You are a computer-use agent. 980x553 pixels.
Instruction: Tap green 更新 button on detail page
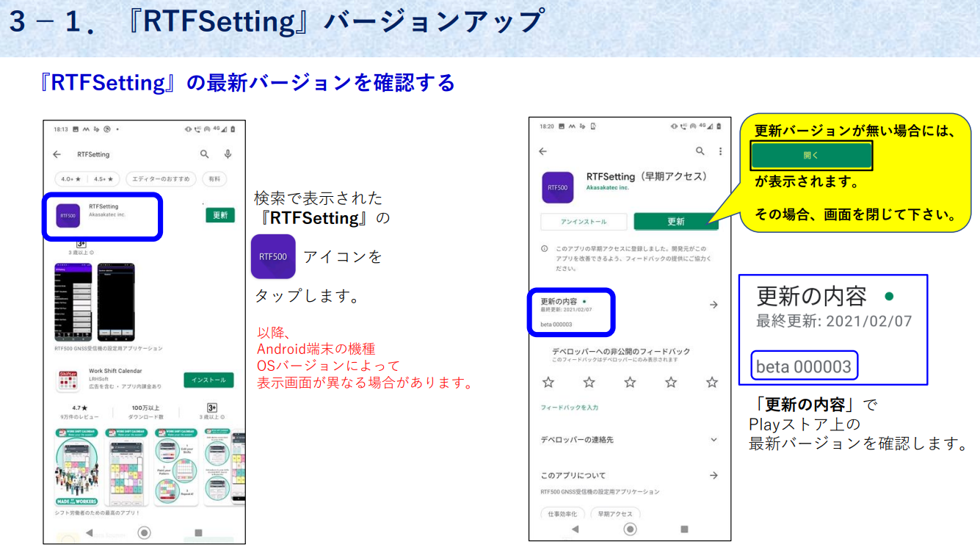pos(675,221)
